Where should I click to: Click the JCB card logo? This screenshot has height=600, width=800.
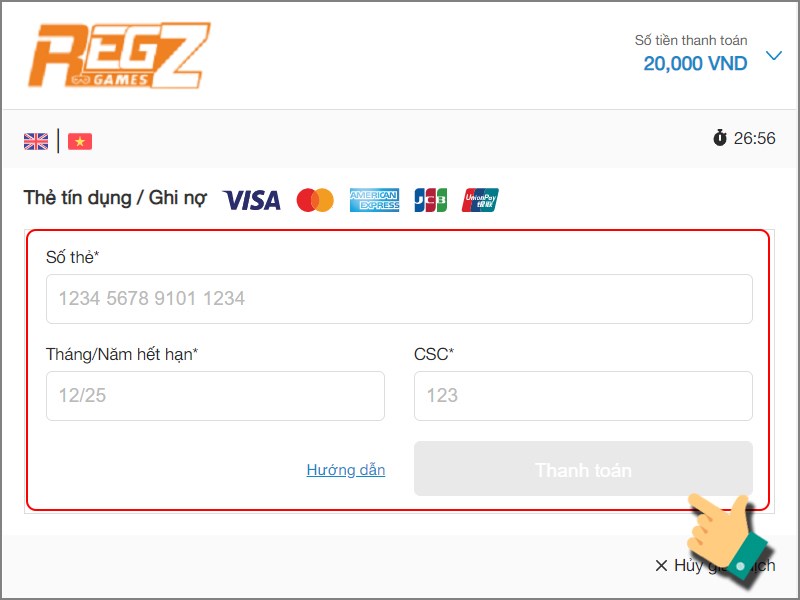(431, 200)
